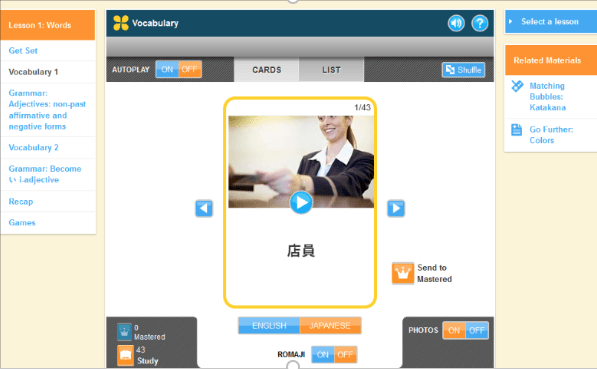This screenshot has height=369, width=597.
Task: Click the Study deck icon
Action: point(125,355)
